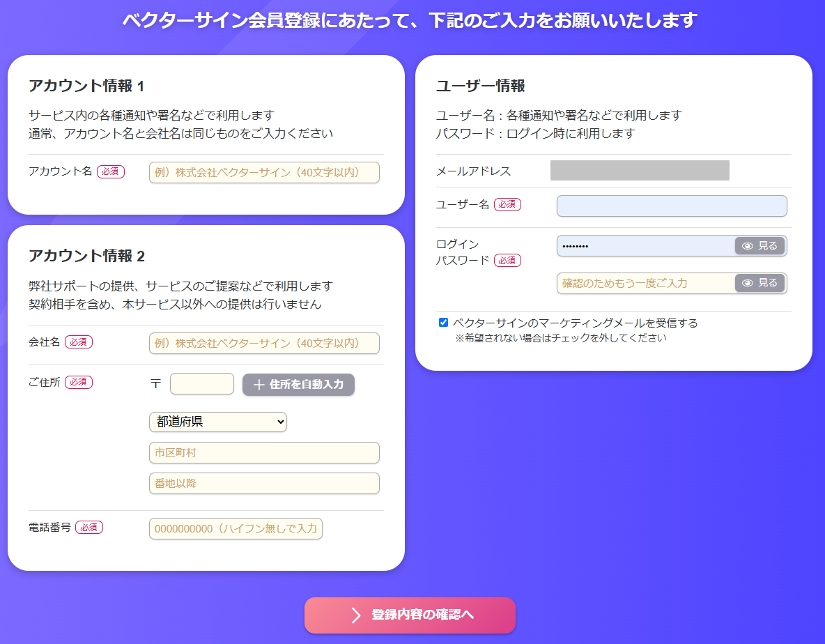Click the 電話番号 input field

click(236, 529)
